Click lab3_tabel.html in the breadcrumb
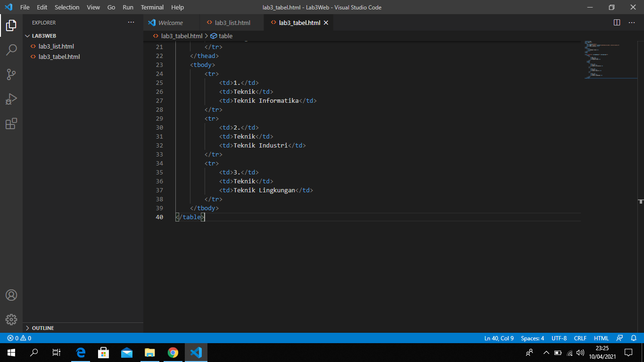Image resolution: width=644 pixels, height=362 pixels. coord(182,36)
